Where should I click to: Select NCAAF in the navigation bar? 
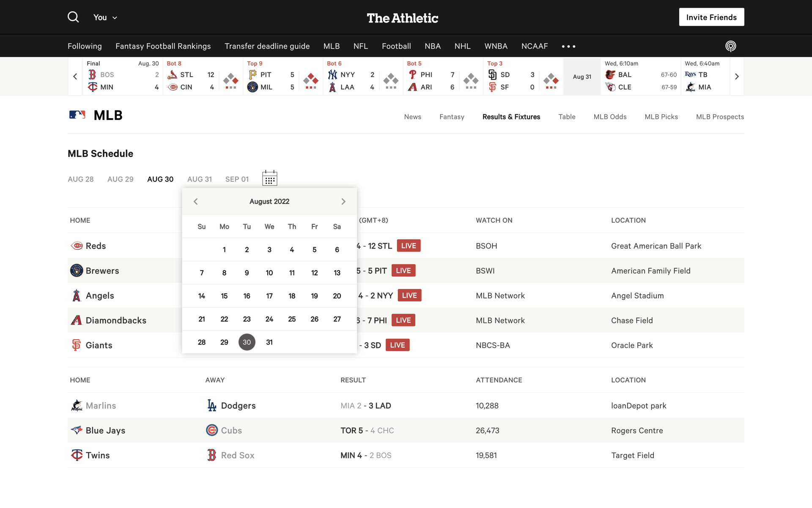coord(535,46)
